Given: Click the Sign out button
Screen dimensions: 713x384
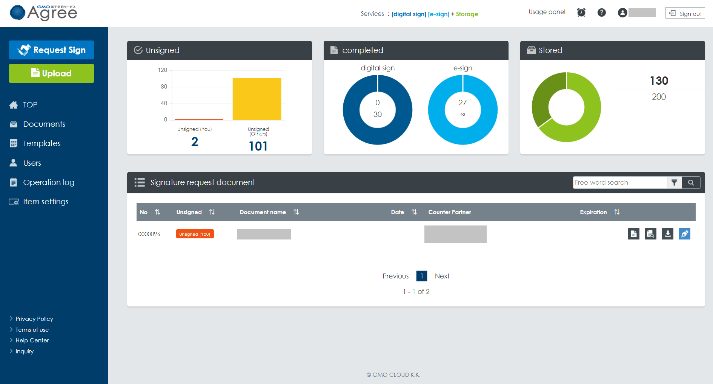Looking at the screenshot, I should pyautogui.click(x=685, y=13).
